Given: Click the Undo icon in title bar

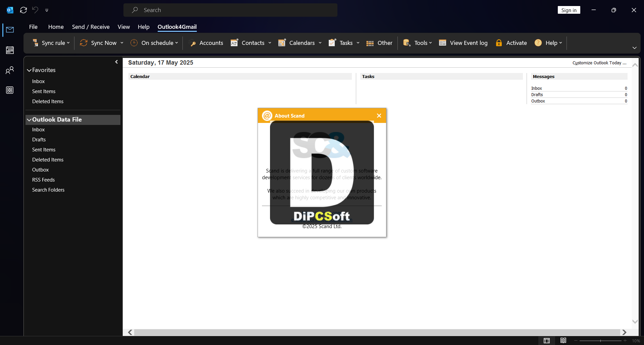Looking at the screenshot, I should coord(35,10).
